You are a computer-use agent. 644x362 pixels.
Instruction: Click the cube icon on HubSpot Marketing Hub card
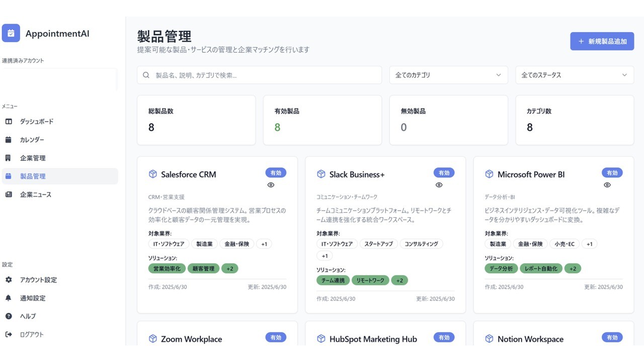(x=321, y=339)
